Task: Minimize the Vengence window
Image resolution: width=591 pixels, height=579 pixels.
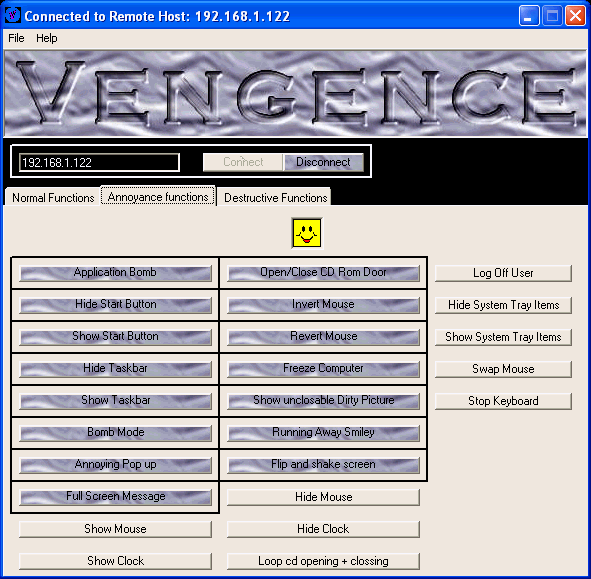Action: pyautogui.click(x=529, y=16)
